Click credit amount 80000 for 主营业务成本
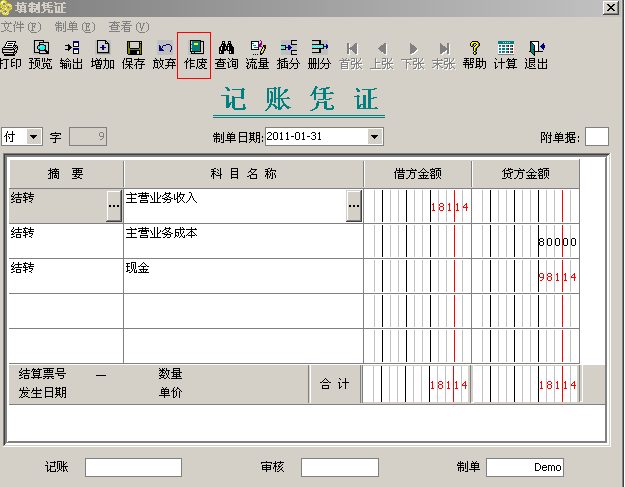Image resolution: width=625 pixels, height=487 pixels. pyautogui.click(x=557, y=242)
